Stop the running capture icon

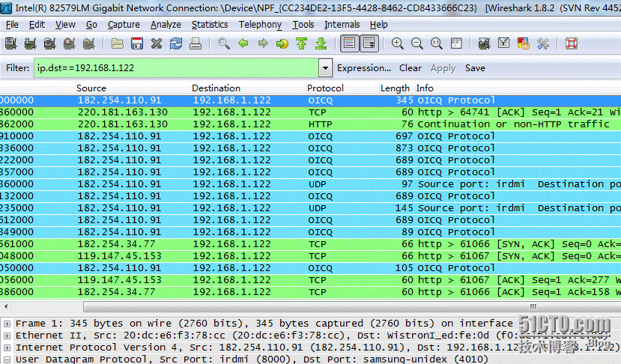click(x=69, y=43)
